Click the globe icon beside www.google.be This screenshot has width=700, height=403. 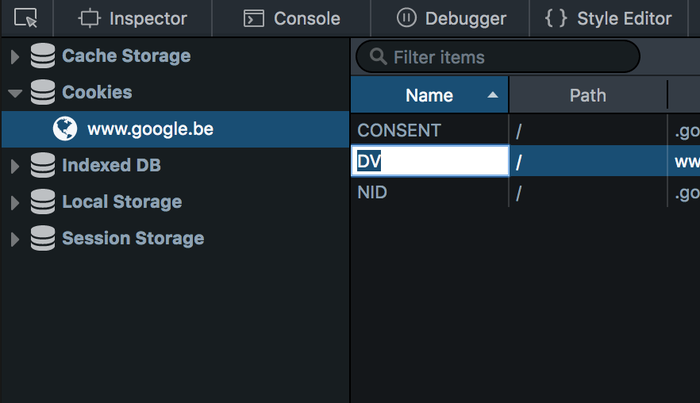(x=65, y=129)
